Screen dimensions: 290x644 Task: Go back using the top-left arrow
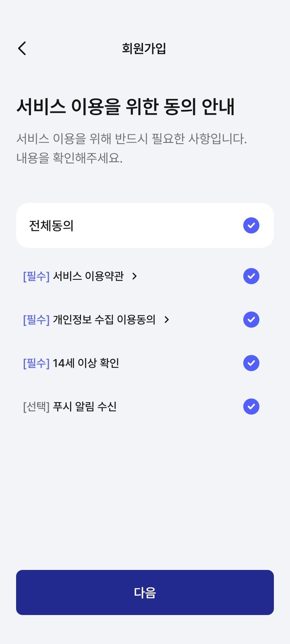click(x=22, y=48)
